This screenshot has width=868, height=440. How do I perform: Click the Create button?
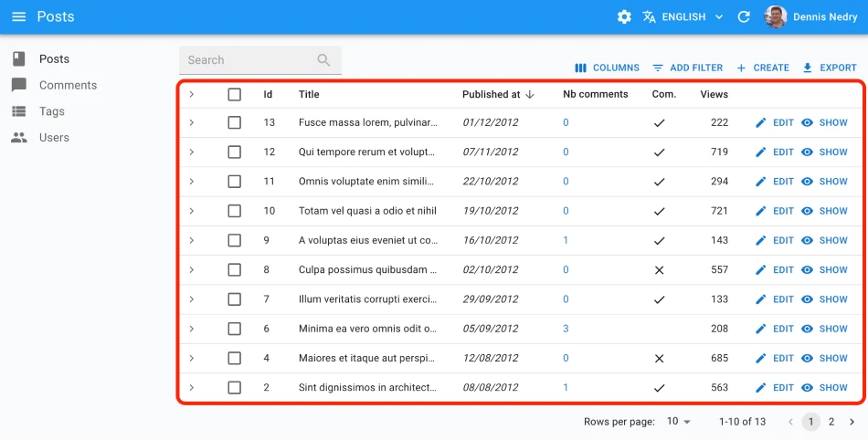coord(763,68)
